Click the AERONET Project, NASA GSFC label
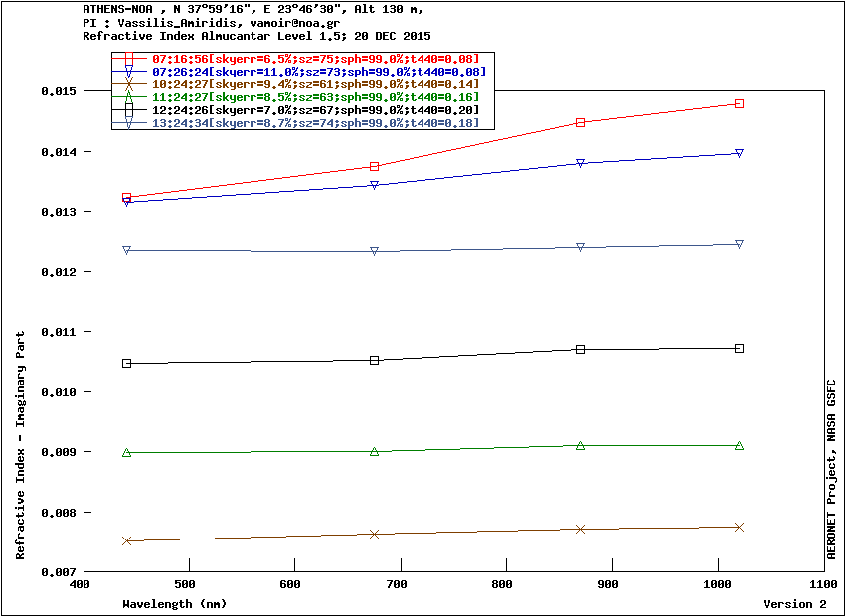The image size is (845, 616). [x=831, y=469]
